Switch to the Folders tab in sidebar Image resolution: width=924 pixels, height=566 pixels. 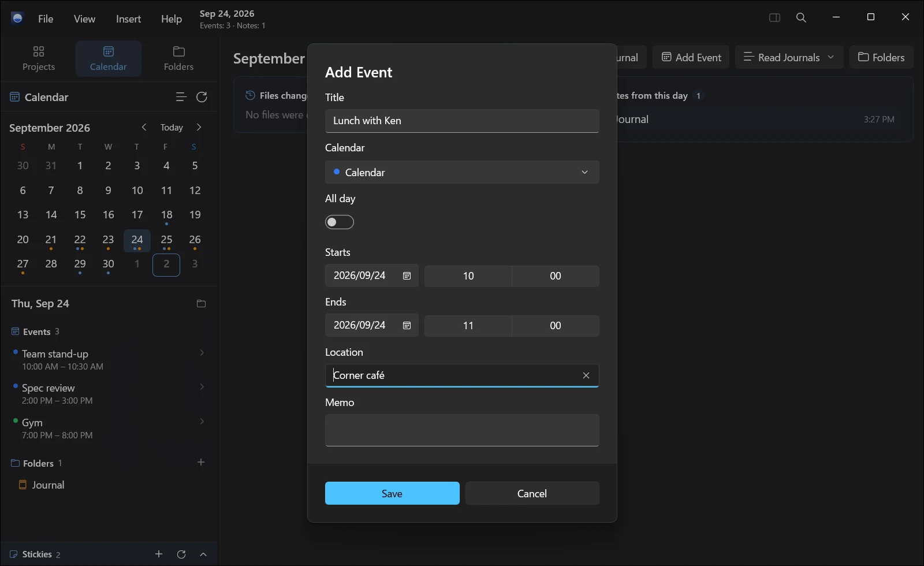pyautogui.click(x=179, y=58)
